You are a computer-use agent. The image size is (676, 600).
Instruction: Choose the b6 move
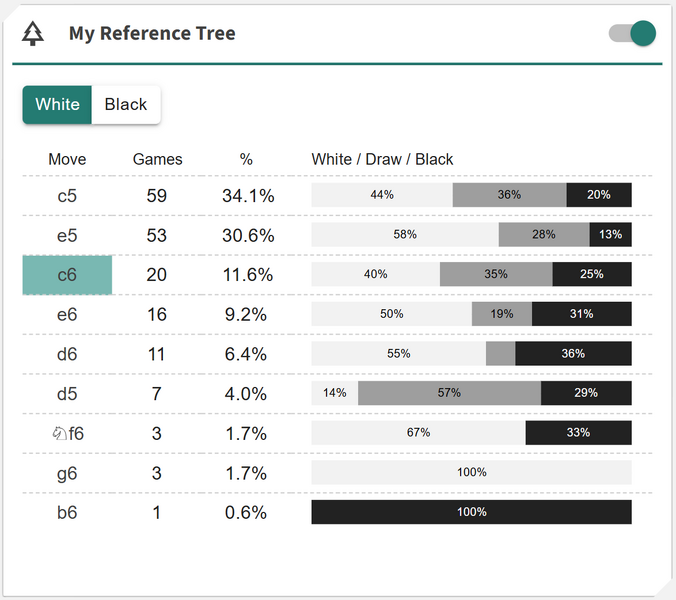(x=67, y=512)
